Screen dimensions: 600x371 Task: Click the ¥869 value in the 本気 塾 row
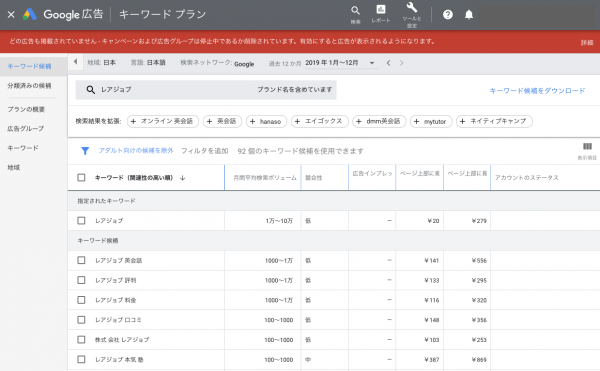479,360
